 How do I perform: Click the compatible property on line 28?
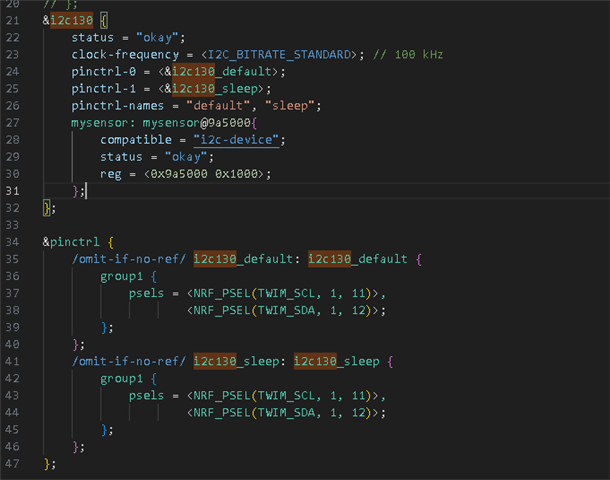click(x=136, y=140)
